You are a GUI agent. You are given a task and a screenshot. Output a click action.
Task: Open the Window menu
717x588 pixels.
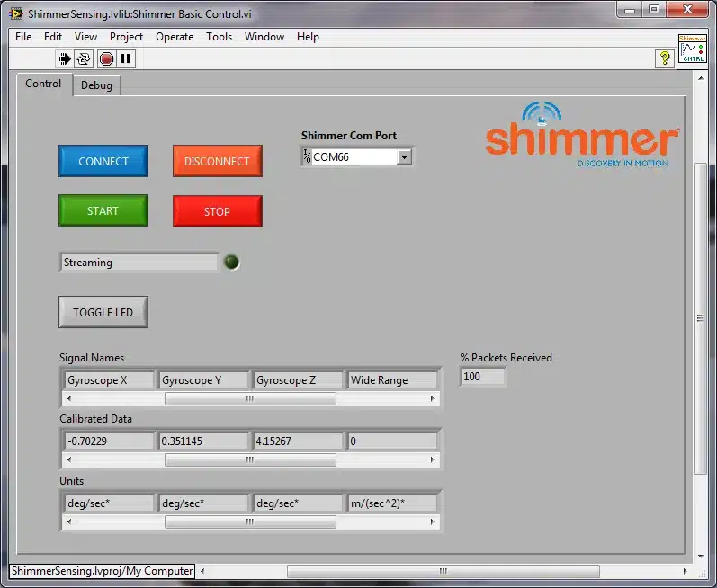pos(264,37)
